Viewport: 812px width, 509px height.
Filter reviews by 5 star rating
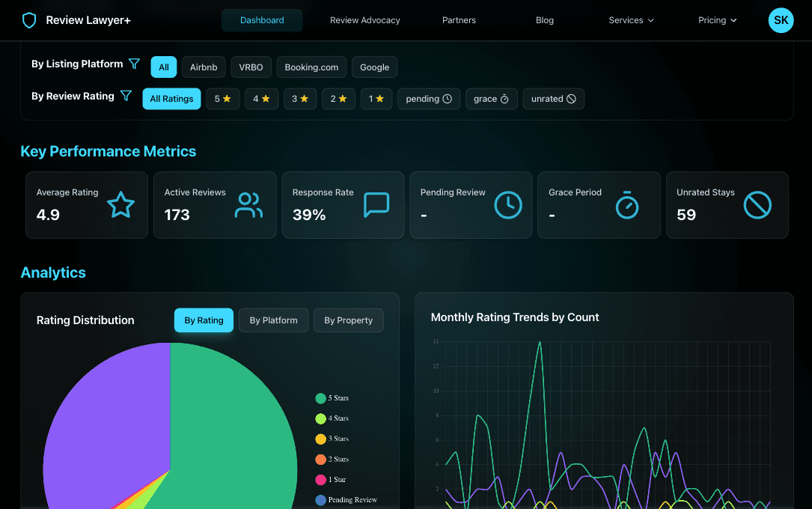[223, 99]
